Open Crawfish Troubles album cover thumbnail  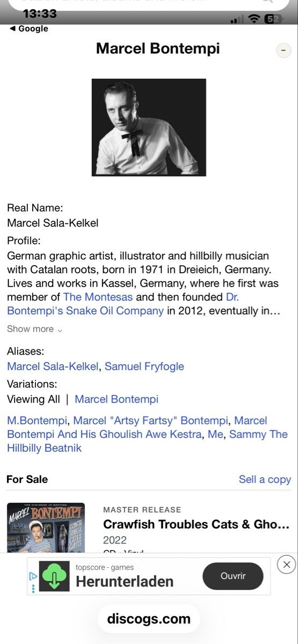tap(46, 528)
